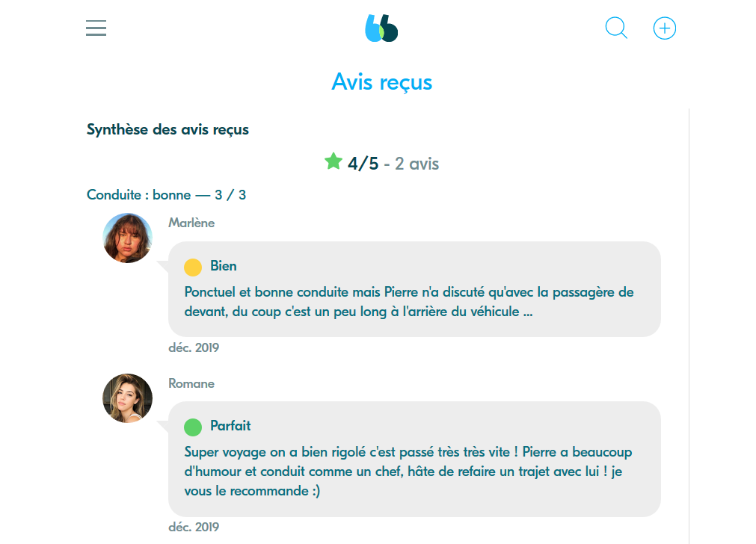Click the green rating star
756x544 pixels.
pos(334,161)
